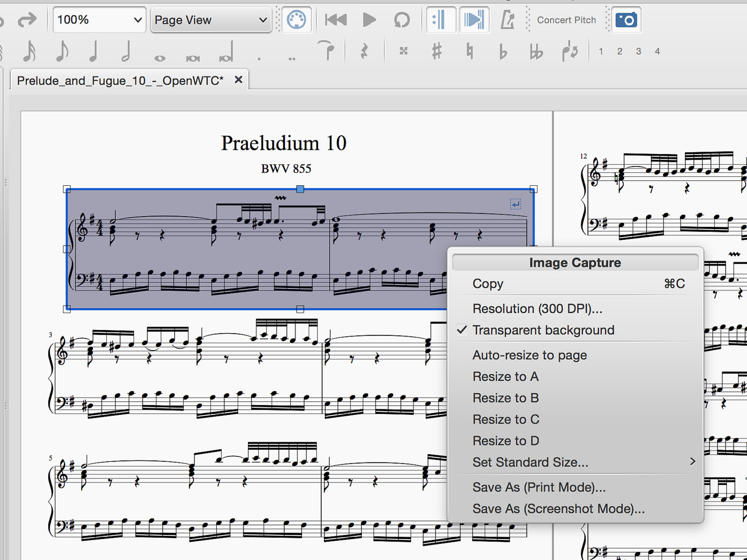Click top-center capture selection handle

(x=300, y=189)
